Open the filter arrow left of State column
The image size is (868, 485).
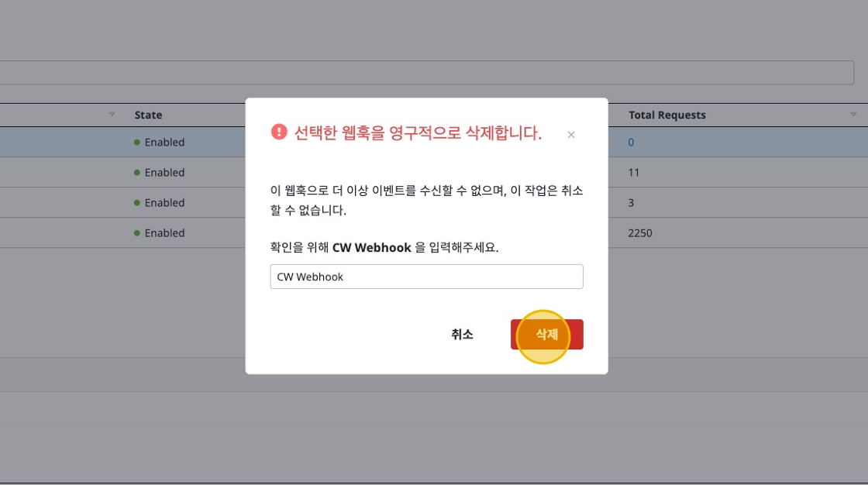click(x=112, y=115)
